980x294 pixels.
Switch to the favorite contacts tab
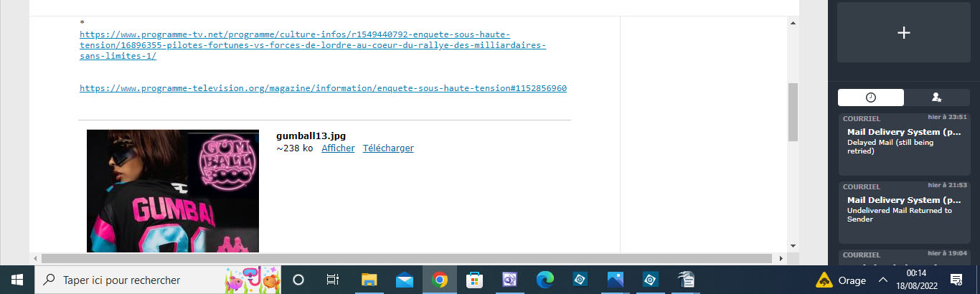click(936, 98)
